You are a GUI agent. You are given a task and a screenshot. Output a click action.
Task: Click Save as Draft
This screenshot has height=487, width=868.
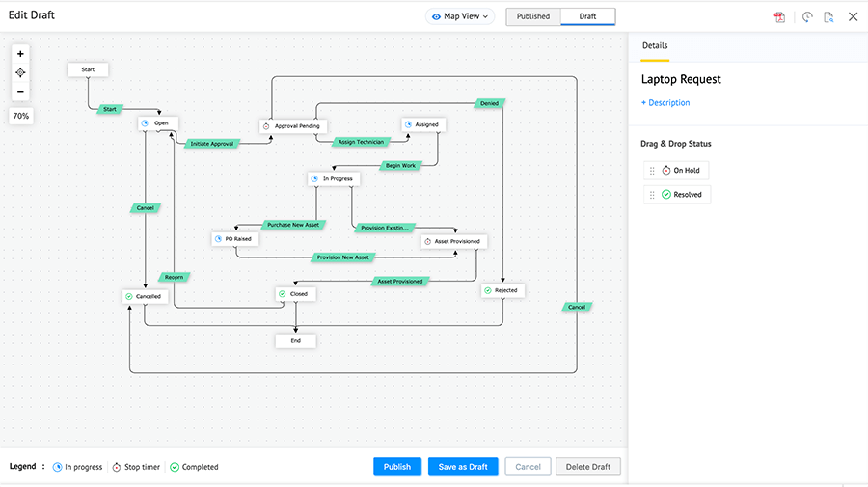click(x=463, y=467)
